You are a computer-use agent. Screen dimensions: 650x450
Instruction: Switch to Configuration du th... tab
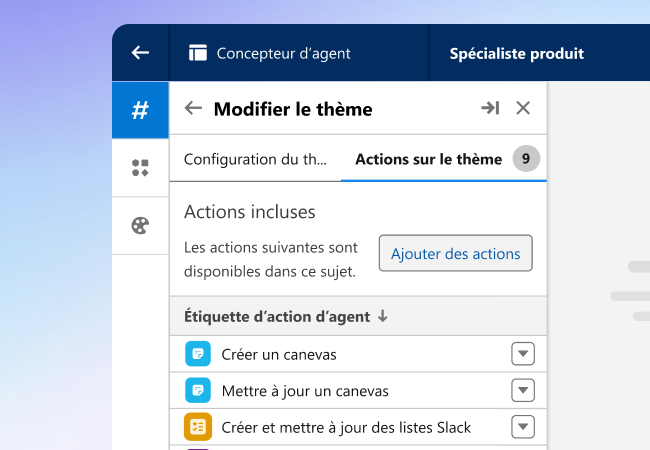pos(255,159)
